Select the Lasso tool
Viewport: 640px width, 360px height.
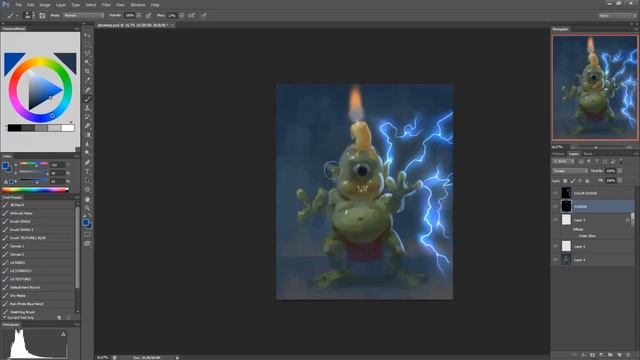[x=87, y=53]
